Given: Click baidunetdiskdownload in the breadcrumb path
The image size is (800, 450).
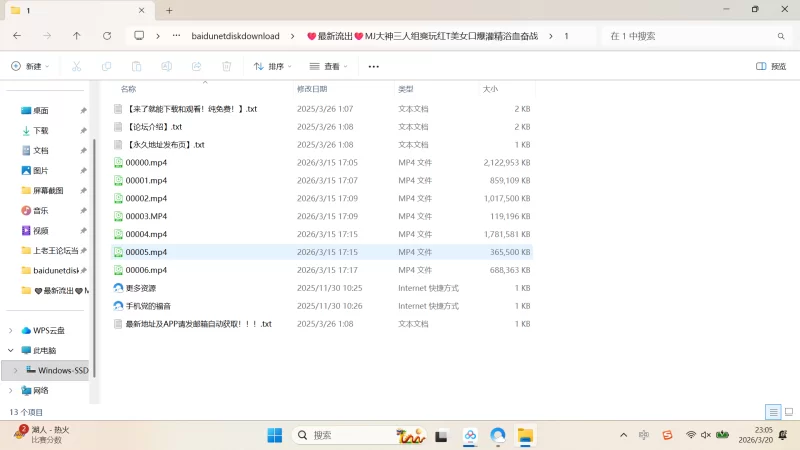Looking at the screenshot, I should point(236,35).
